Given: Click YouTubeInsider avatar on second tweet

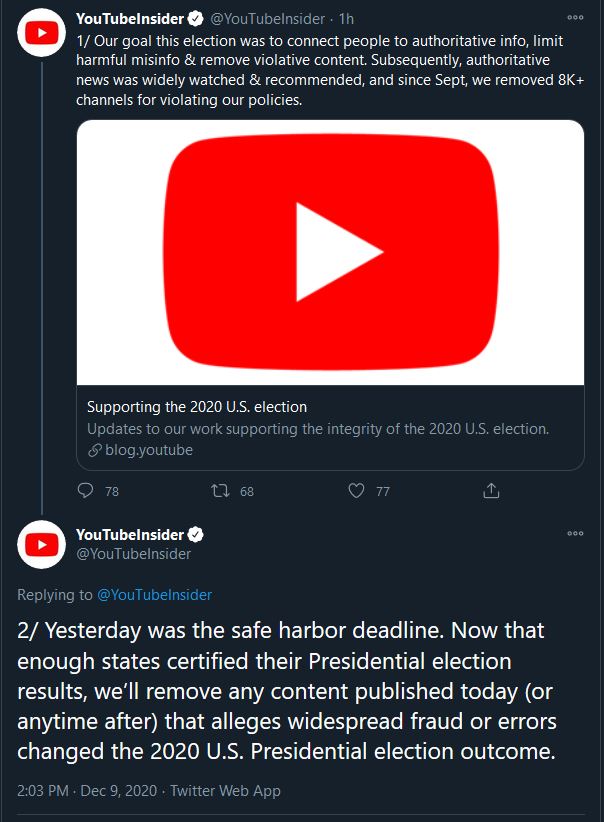Looking at the screenshot, I should (x=41, y=544).
